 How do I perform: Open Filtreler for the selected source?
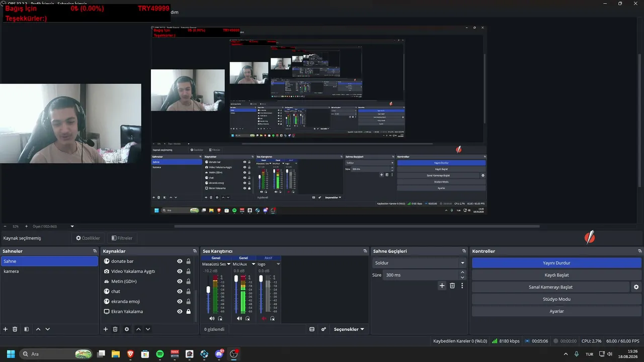pyautogui.click(x=122, y=238)
